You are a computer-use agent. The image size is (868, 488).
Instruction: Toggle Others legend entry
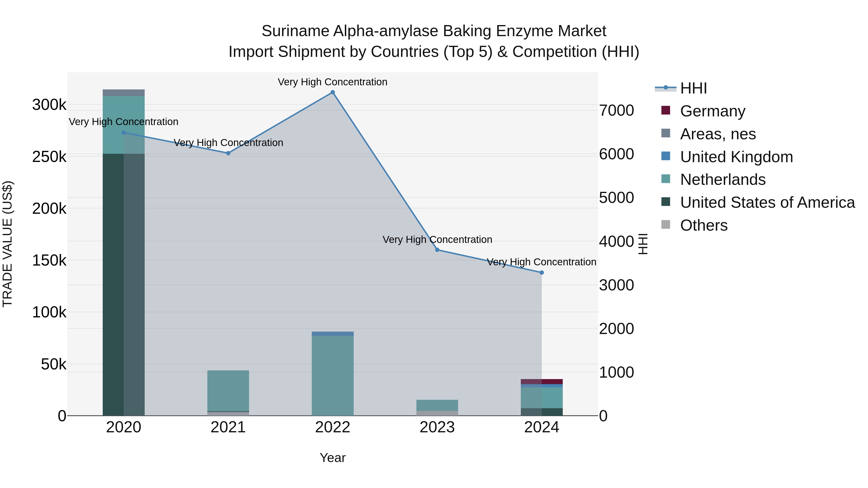tap(694, 225)
